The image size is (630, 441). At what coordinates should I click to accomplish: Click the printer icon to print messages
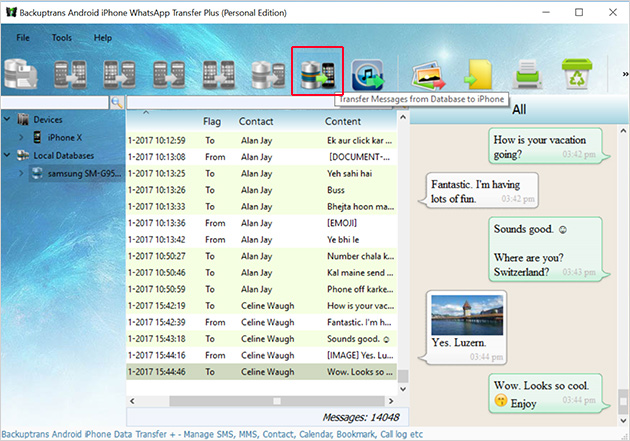(527, 74)
